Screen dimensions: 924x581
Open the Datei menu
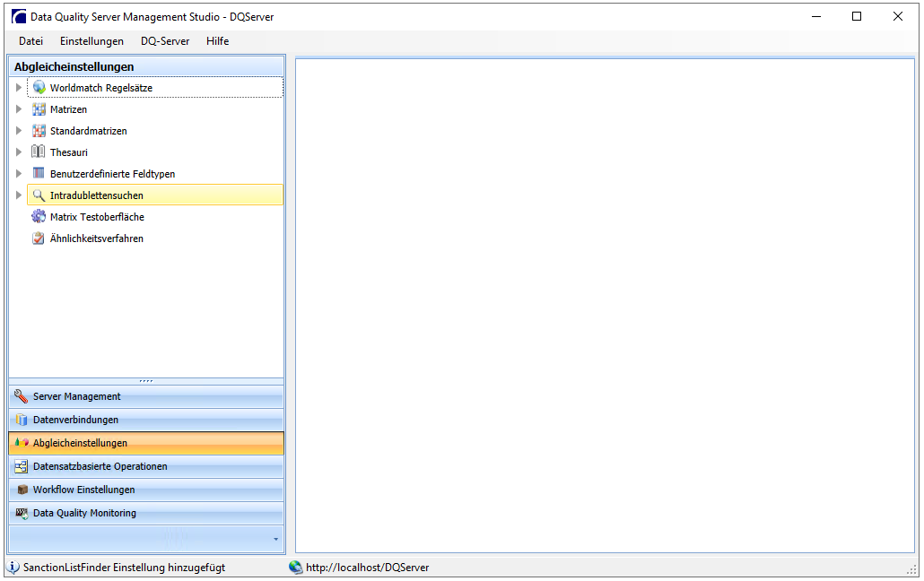(x=31, y=41)
